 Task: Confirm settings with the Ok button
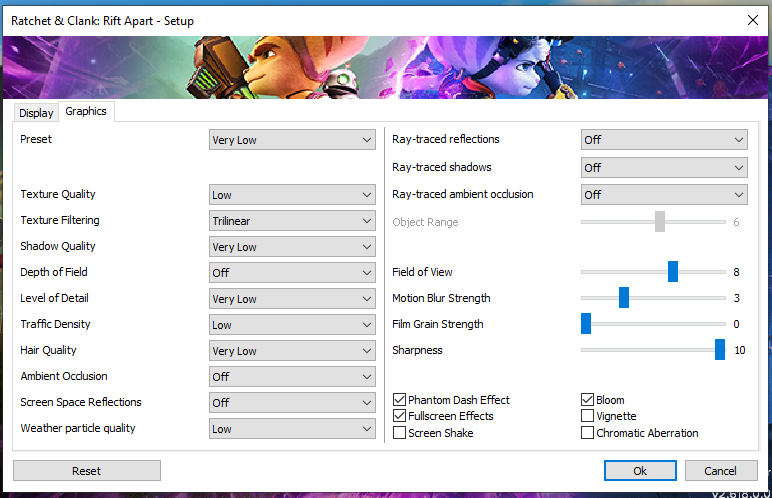(x=640, y=470)
